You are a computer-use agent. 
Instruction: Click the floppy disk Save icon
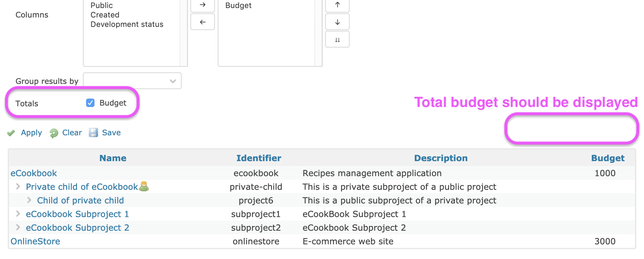(93, 133)
